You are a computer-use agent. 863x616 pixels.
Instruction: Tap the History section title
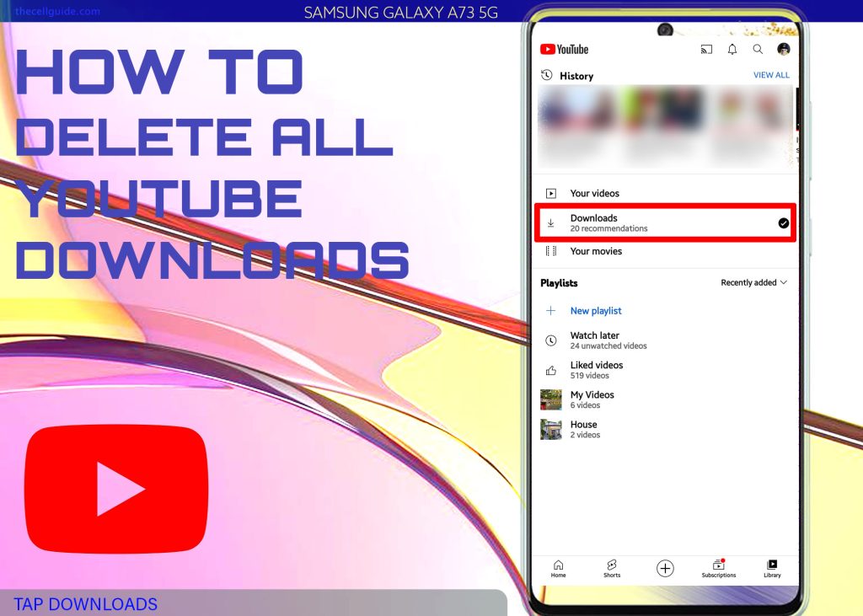pos(576,76)
